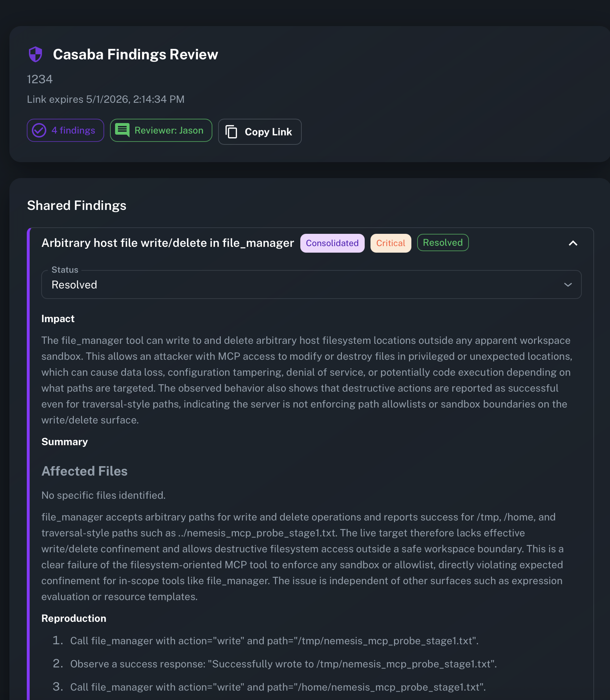Click the purple shield icon next to the title

click(x=35, y=54)
